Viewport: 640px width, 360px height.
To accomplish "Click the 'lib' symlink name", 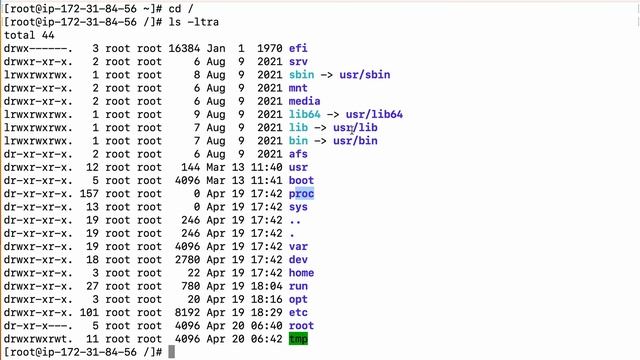I will point(298,128).
